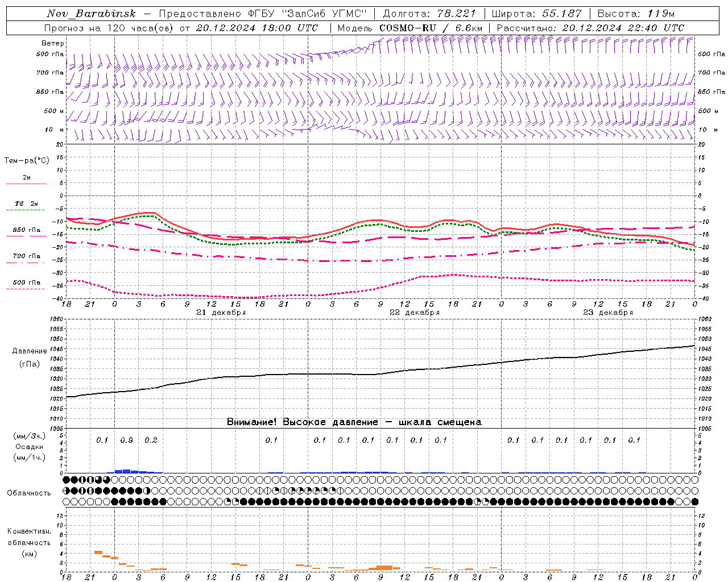Click the 'Осадки' precipitation label
This screenshot has width=728, height=582.
point(30,447)
